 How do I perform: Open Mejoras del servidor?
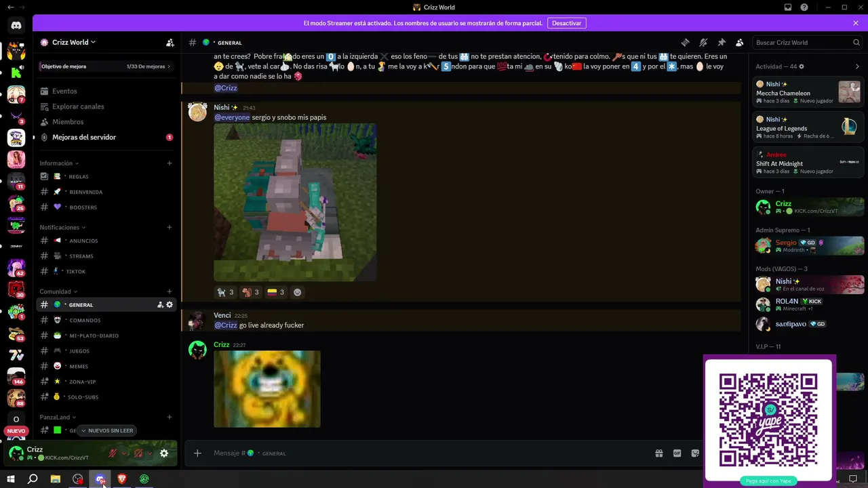[106, 138]
